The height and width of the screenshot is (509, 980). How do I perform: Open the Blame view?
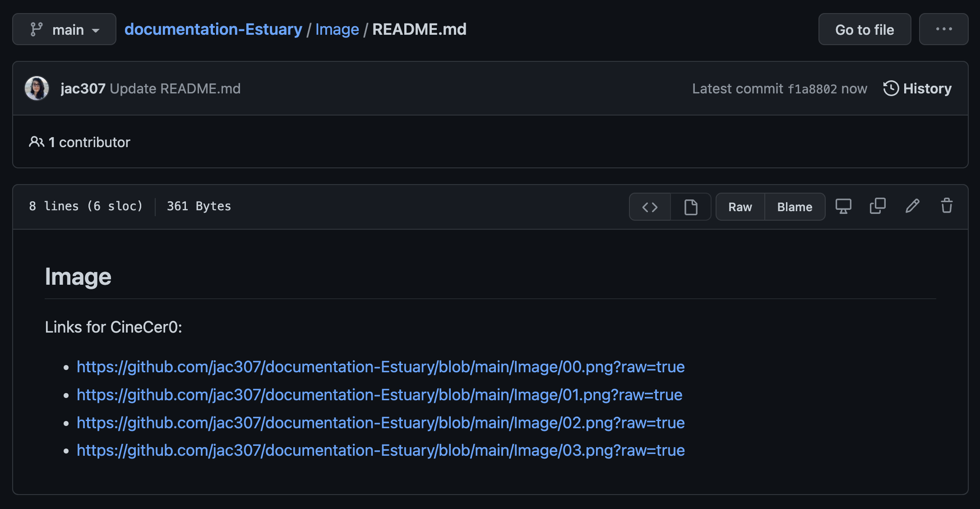[795, 207]
